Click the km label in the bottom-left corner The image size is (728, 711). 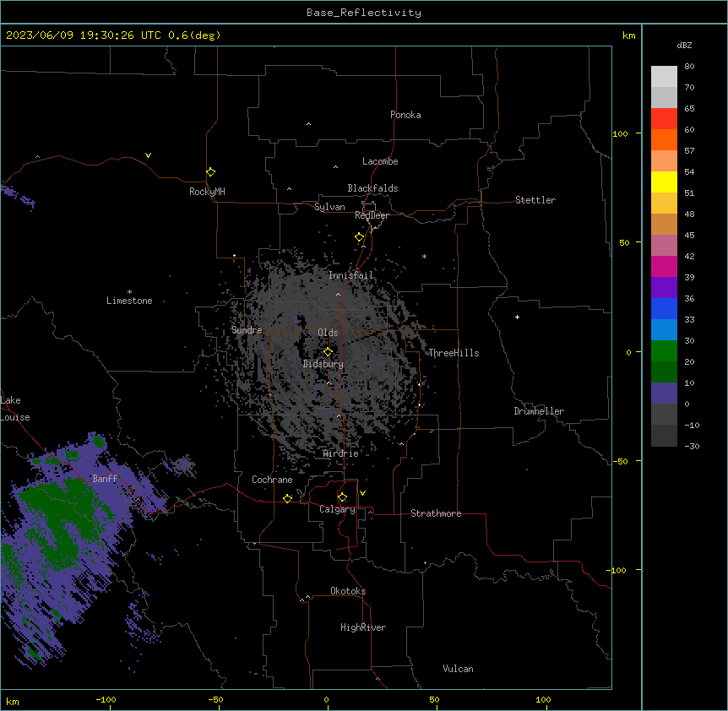(13, 701)
